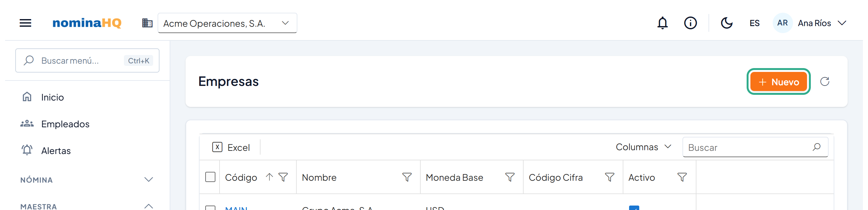Filter the Código Cifra column

pos(610,177)
